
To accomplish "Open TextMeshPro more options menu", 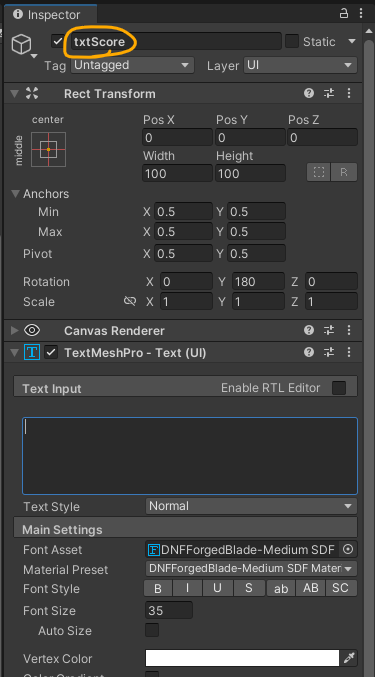I will (x=349, y=353).
